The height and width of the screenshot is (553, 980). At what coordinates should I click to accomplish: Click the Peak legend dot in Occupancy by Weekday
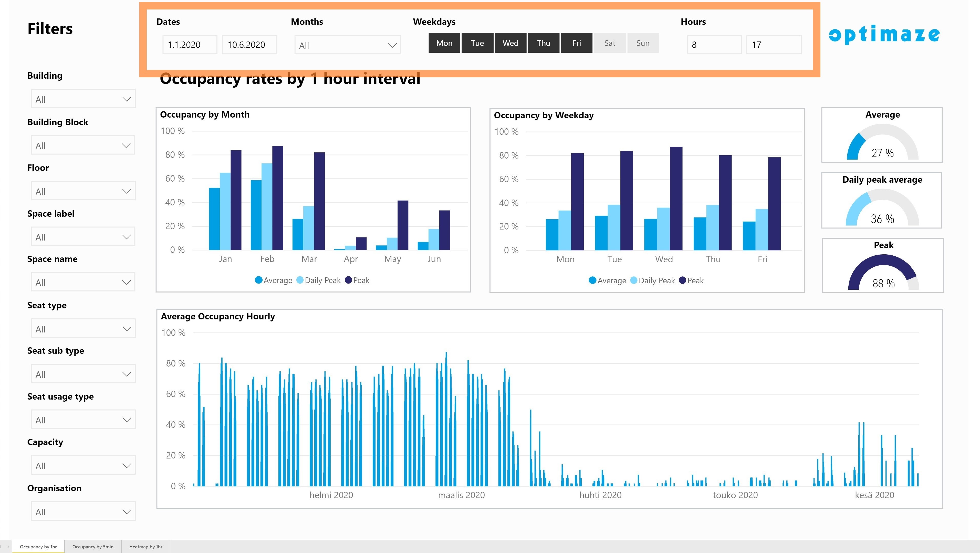click(683, 281)
